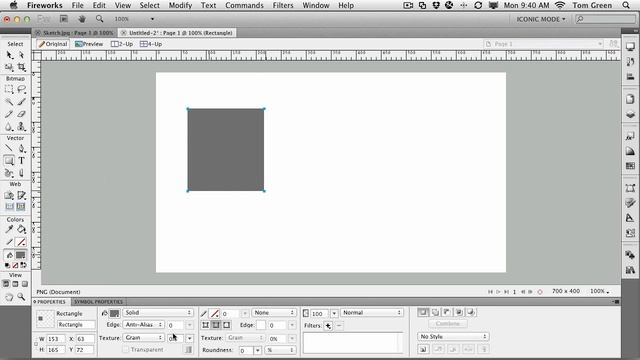Open the Commands menu
The width and height of the screenshot is (640, 360).
244,5
